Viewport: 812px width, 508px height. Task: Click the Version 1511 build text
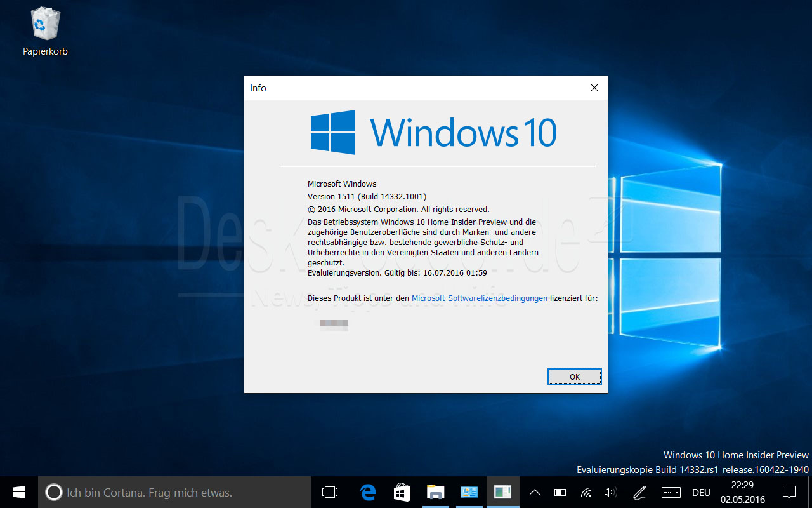pos(367,196)
